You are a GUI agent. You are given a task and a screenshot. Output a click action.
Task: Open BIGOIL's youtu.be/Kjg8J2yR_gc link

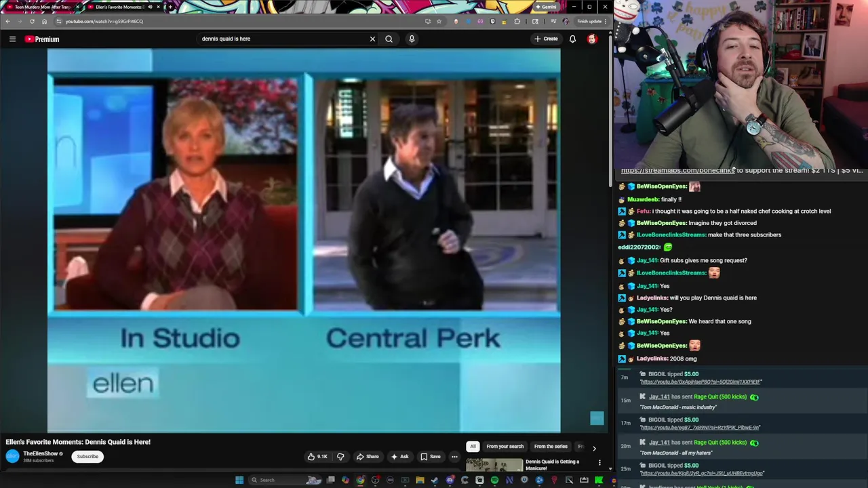(x=702, y=473)
